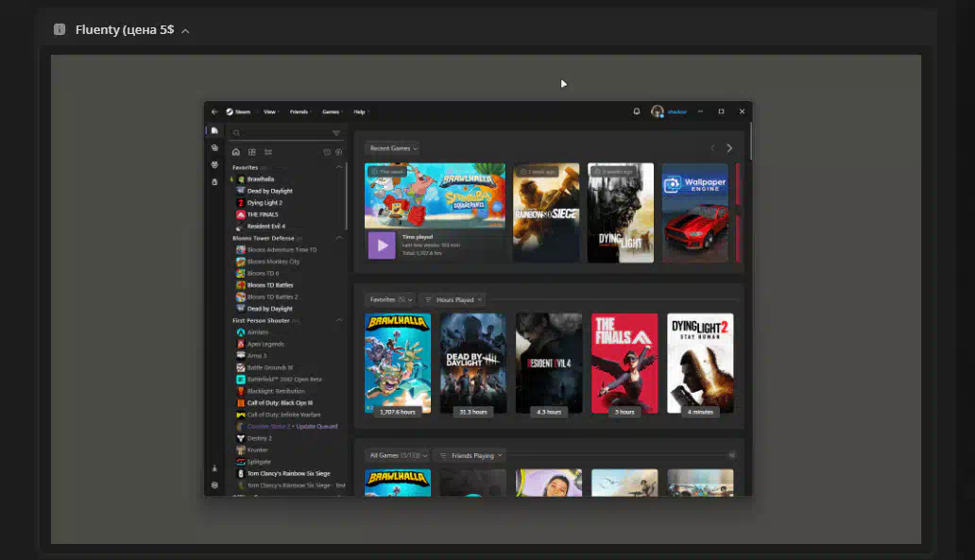Image resolution: width=975 pixels, height=560 pixels.
Task: Collapse the Favorites category
Action: 339,167
